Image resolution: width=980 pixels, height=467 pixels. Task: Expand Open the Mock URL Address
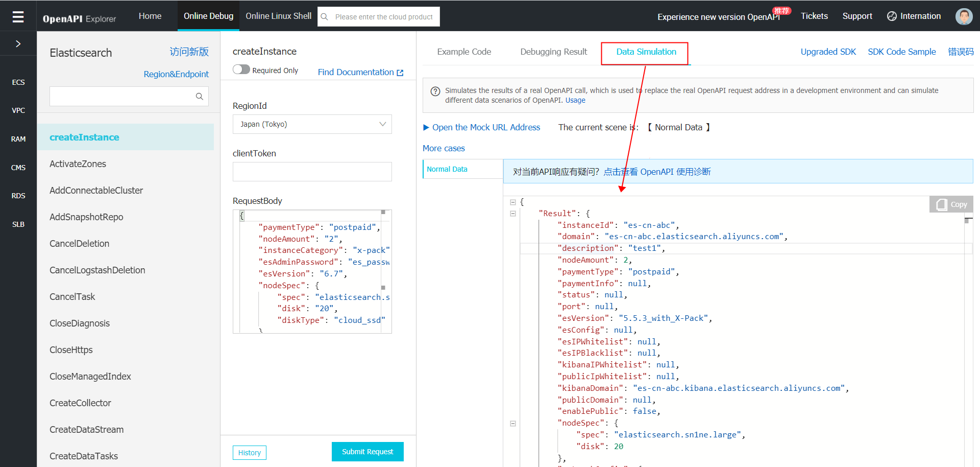tap(481, 127)
